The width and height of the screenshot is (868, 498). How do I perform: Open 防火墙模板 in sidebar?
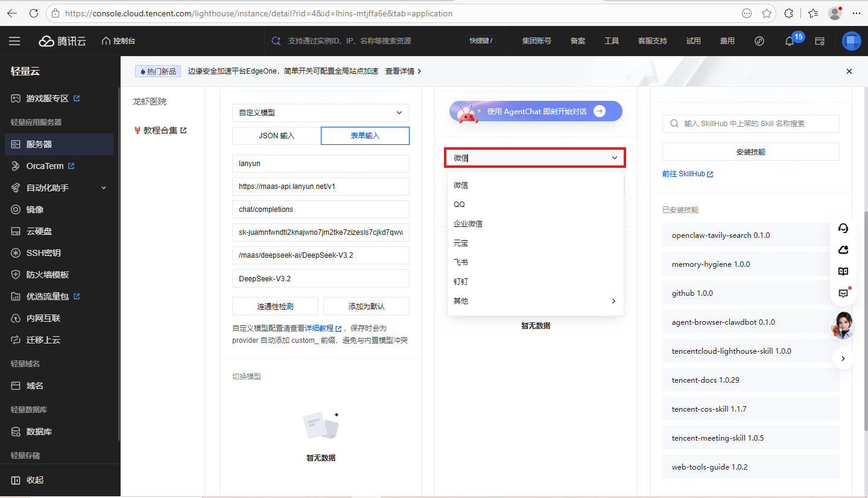[59, 275]
